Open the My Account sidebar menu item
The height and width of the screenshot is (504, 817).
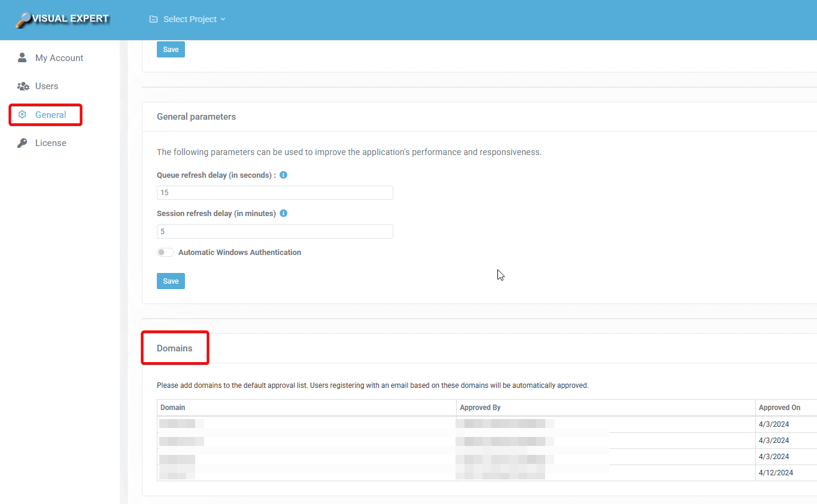point(59,58)
